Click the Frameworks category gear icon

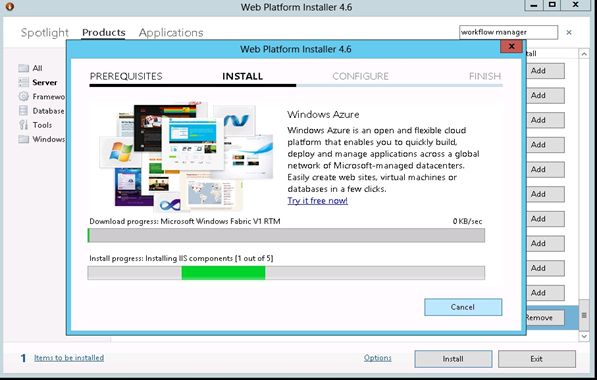point(24,96)
